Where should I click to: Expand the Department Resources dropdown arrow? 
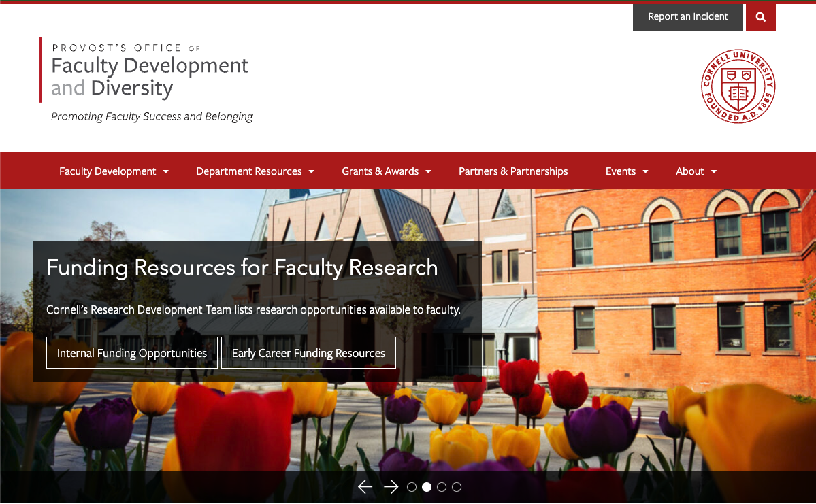[312, 171]
